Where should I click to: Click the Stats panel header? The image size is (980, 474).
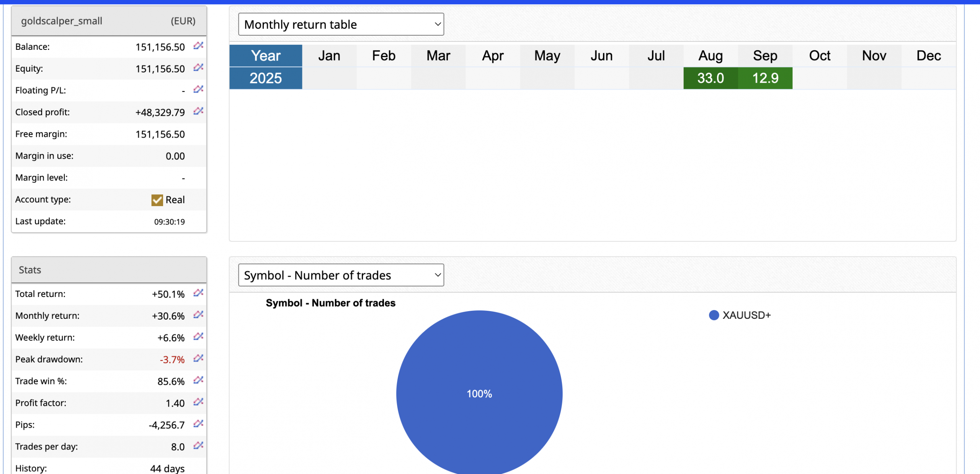coord(109,270)
